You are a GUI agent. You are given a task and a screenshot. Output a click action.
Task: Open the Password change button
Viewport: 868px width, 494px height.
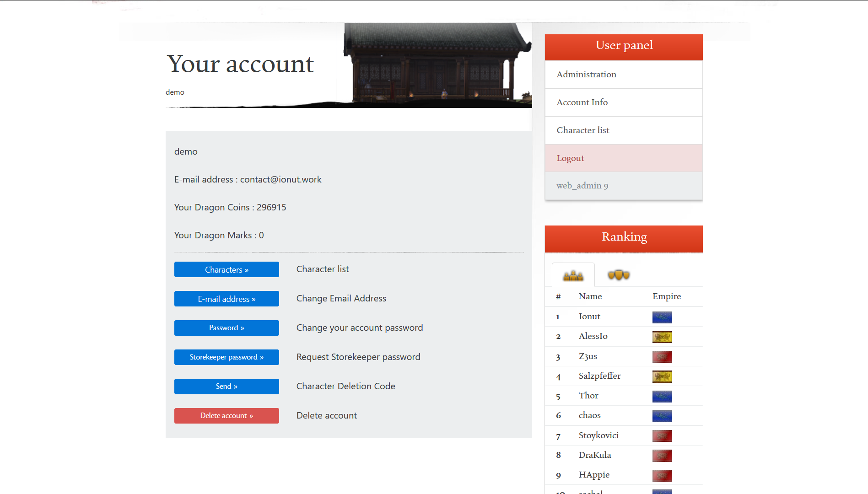[226, 328]
